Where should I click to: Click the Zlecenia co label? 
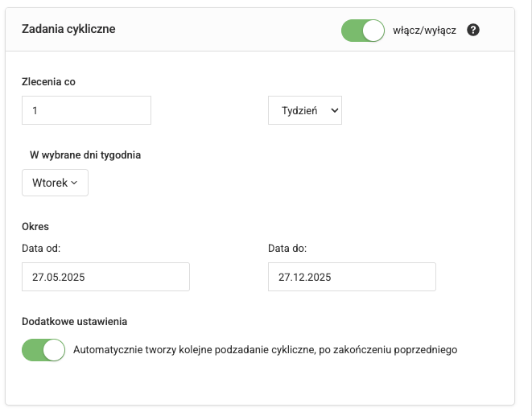tap(49, 81)
